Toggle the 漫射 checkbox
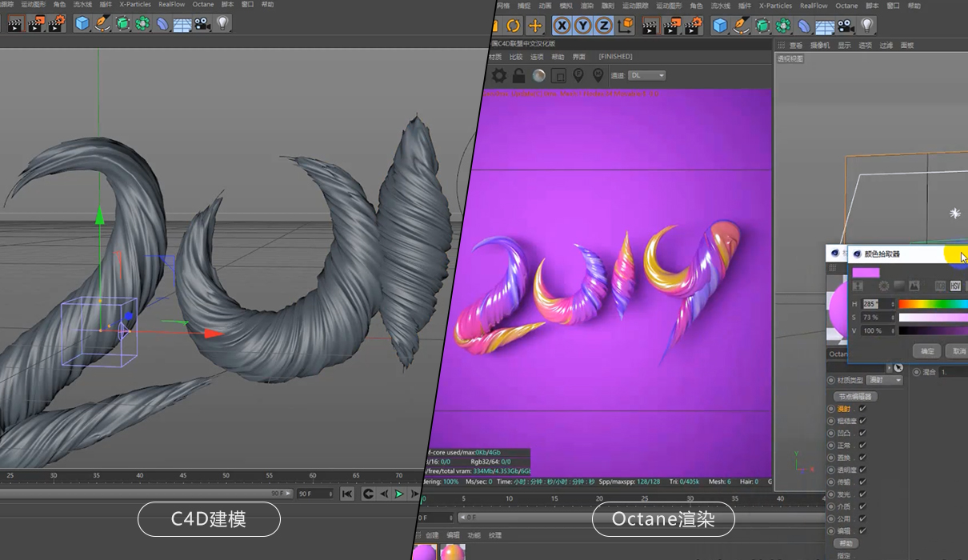The height and width of the screenshot is (560, 968). point(862,409)
